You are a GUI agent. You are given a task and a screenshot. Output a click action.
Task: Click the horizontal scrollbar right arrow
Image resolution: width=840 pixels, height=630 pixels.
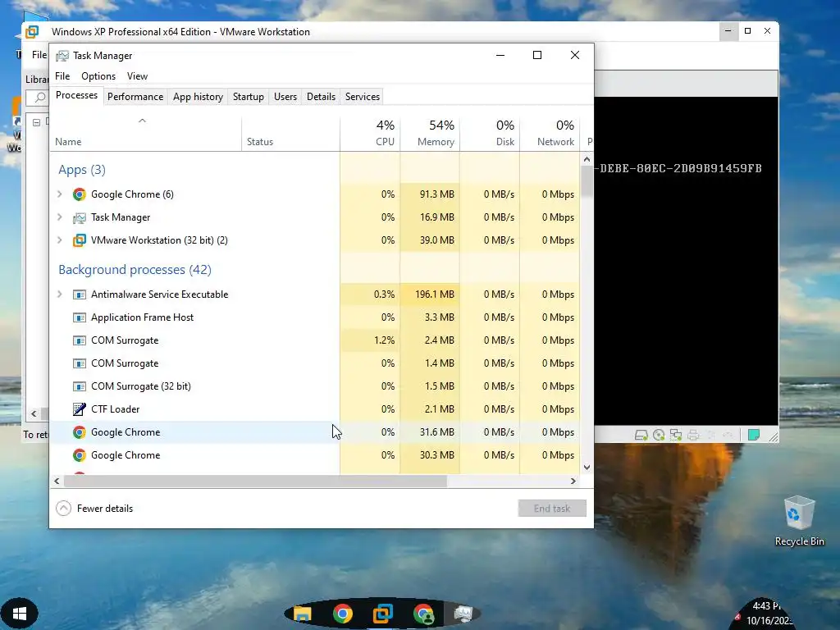[573, 481]
